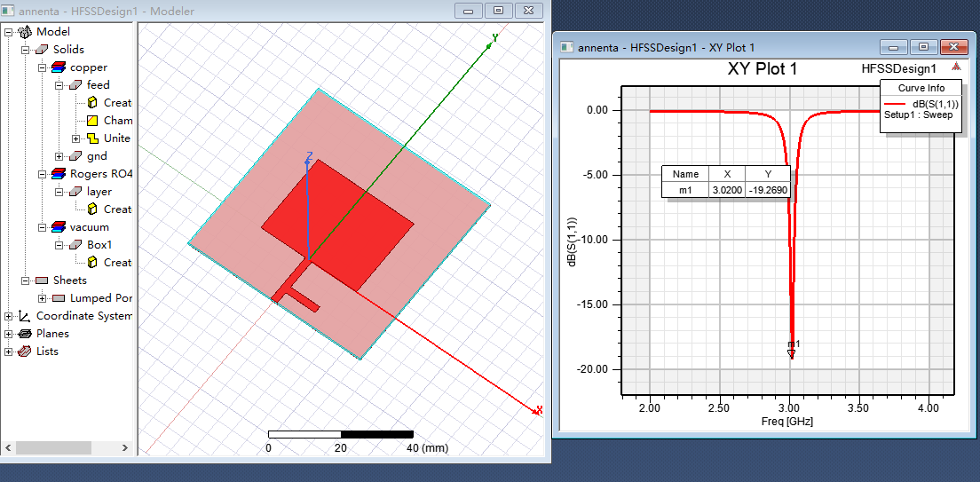The width and height of the screenshot is (980, 482).
Task: Click the m1 marker on the curve
Action: pos(792,352)
